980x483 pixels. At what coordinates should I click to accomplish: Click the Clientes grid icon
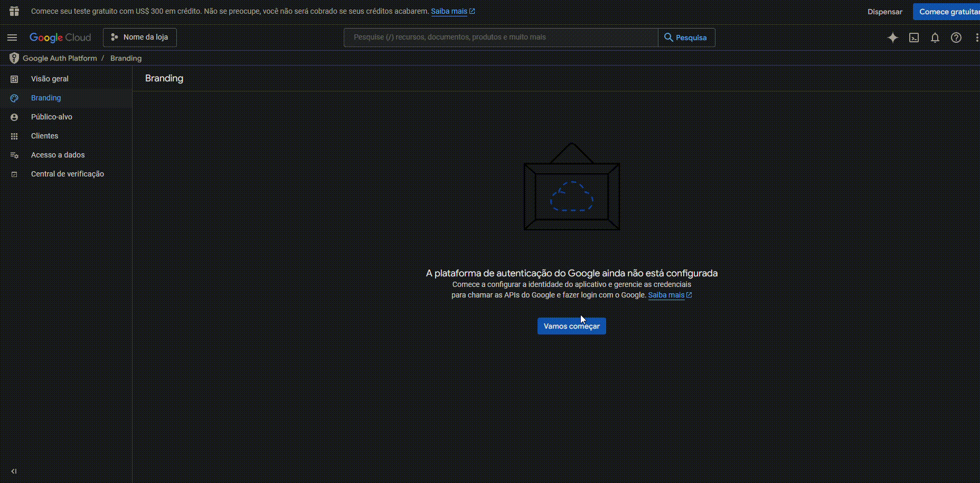pyautogui.click(x=14, y=136)
